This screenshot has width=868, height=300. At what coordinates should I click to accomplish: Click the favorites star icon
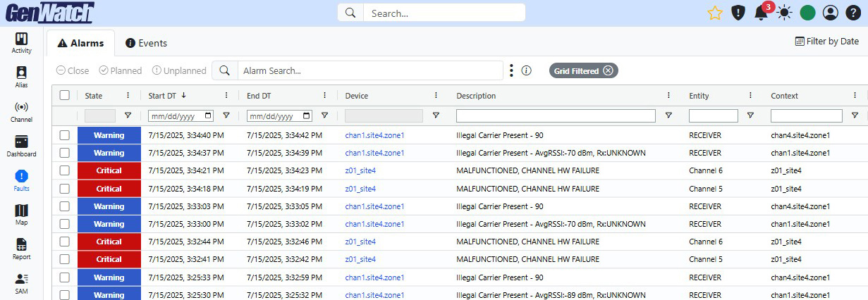715,13
